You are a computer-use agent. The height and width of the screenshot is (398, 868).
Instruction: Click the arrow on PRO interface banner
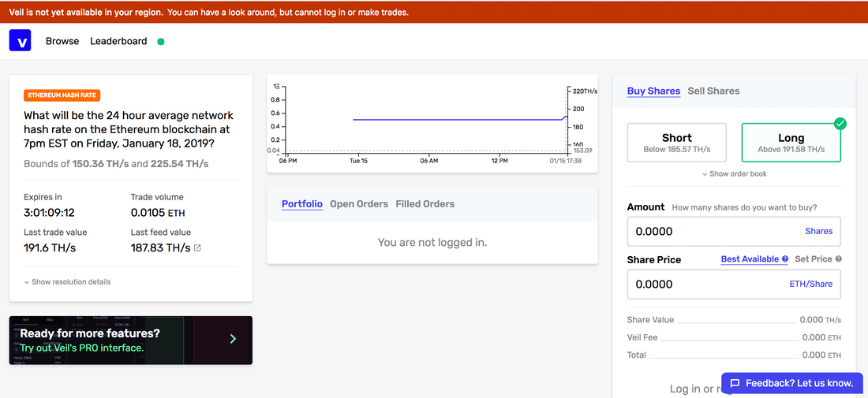pyautogui.click(x=233, y=339)
